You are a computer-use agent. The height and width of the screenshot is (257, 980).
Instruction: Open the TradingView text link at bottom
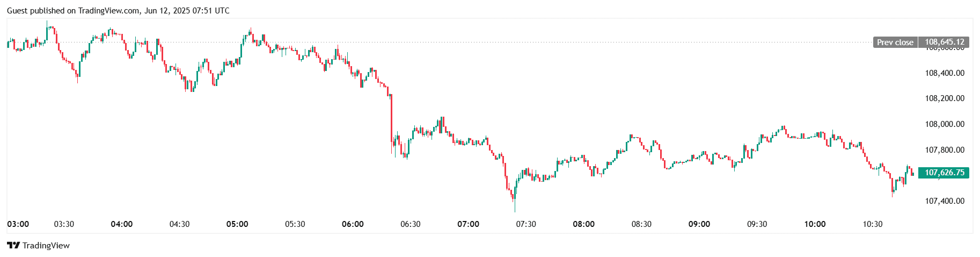(46, 246)
